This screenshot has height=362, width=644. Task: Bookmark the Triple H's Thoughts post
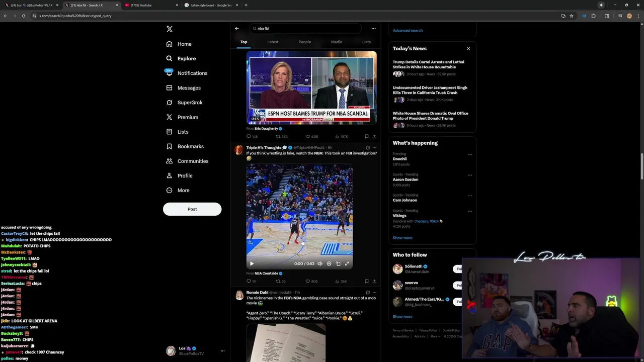(366, 281)
